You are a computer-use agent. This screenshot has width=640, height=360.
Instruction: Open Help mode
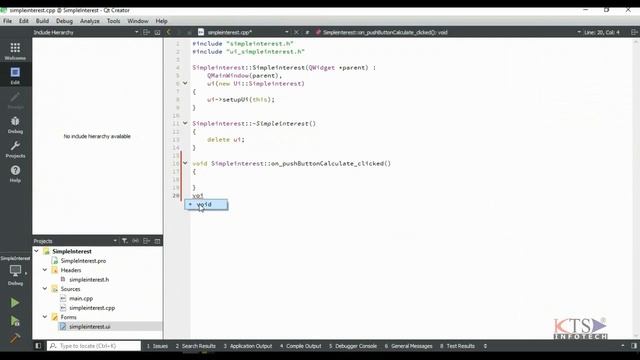15,173
